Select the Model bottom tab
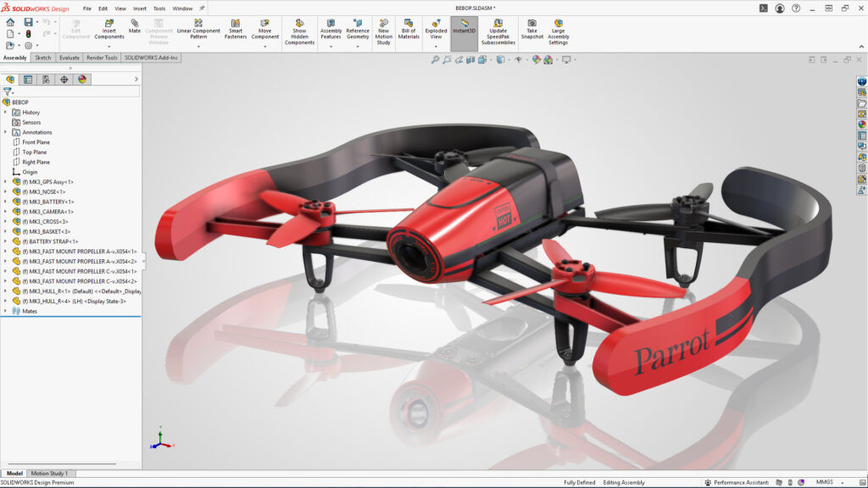Viewport: 868px width, 488px height. [x=14, y=474]
